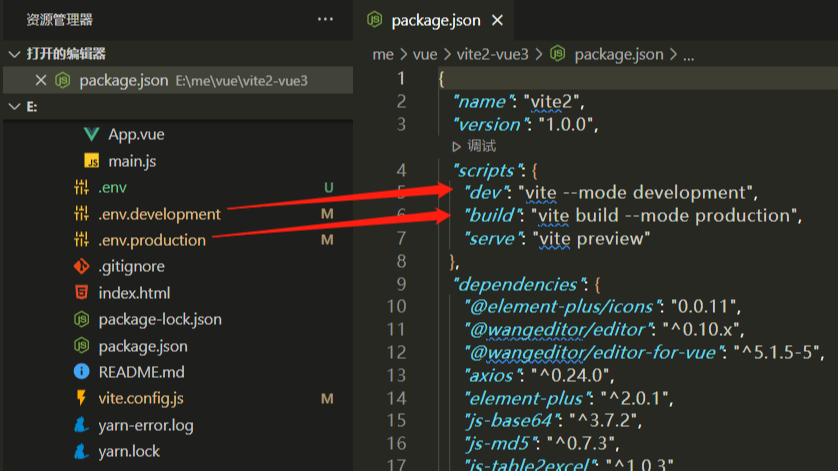
Task: Click the yarn icon next to yarn.lock
Action: pos(82,451)
